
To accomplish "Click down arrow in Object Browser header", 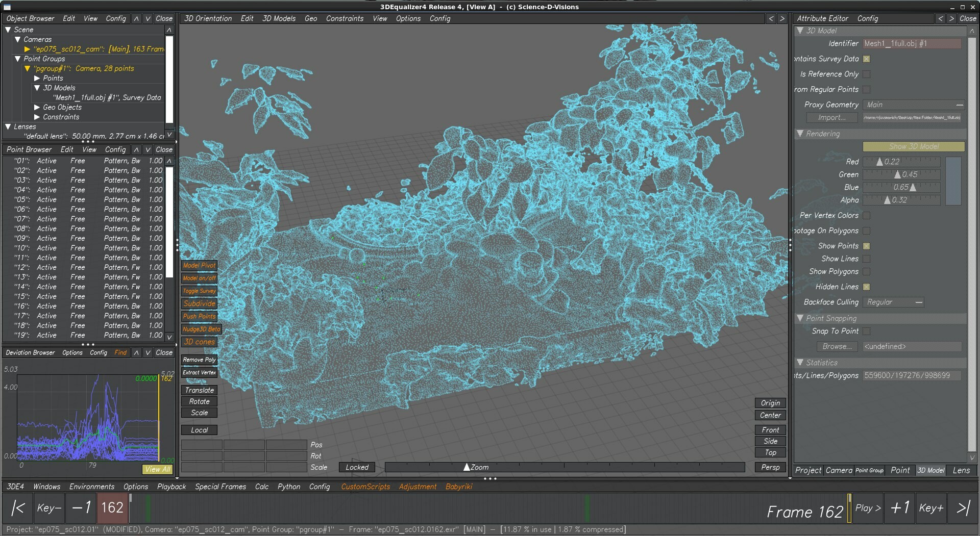I will (x=148, y=18).
